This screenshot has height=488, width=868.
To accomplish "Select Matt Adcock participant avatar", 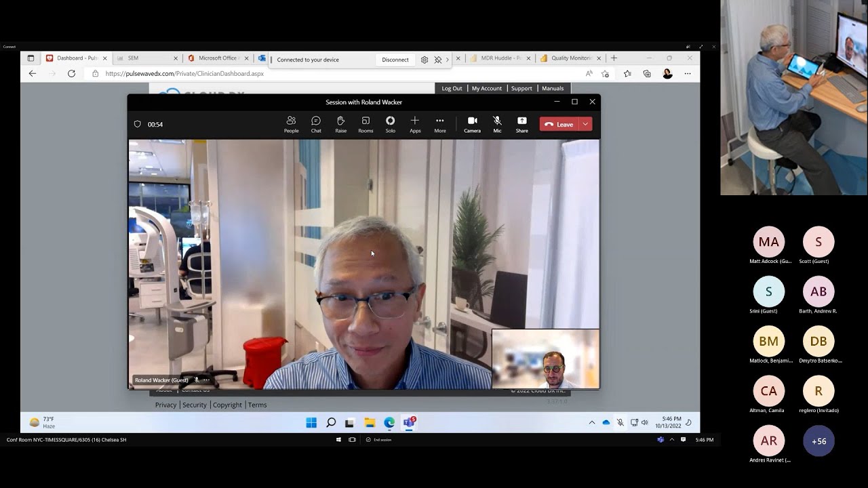I will pos(769,242).
